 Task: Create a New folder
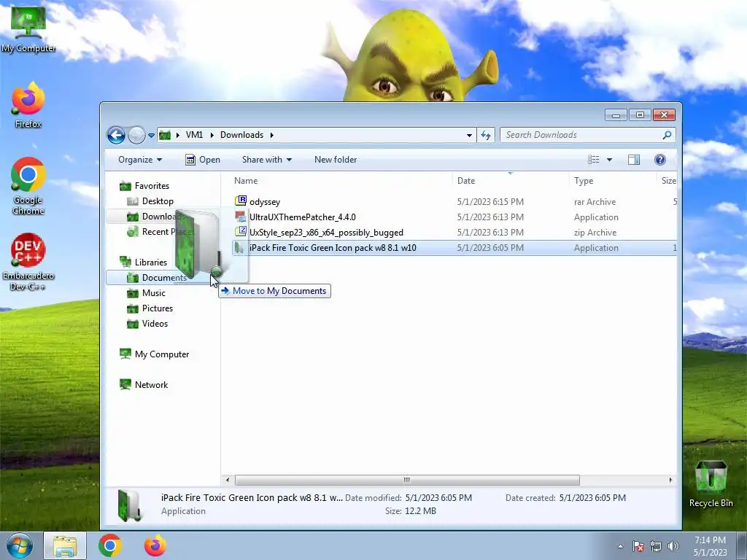tap(336, 160)
